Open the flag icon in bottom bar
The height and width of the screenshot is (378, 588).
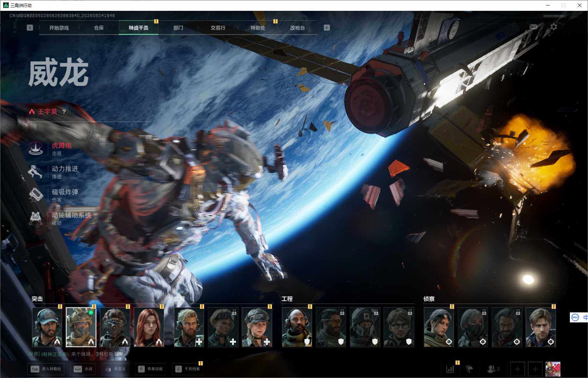(469, 369)
